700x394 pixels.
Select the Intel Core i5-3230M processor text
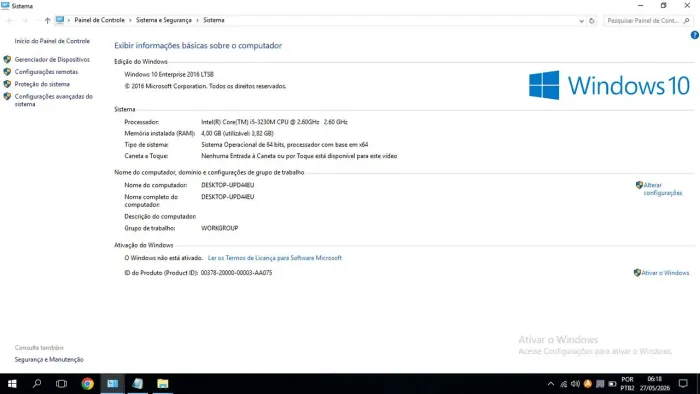(274, 122)
